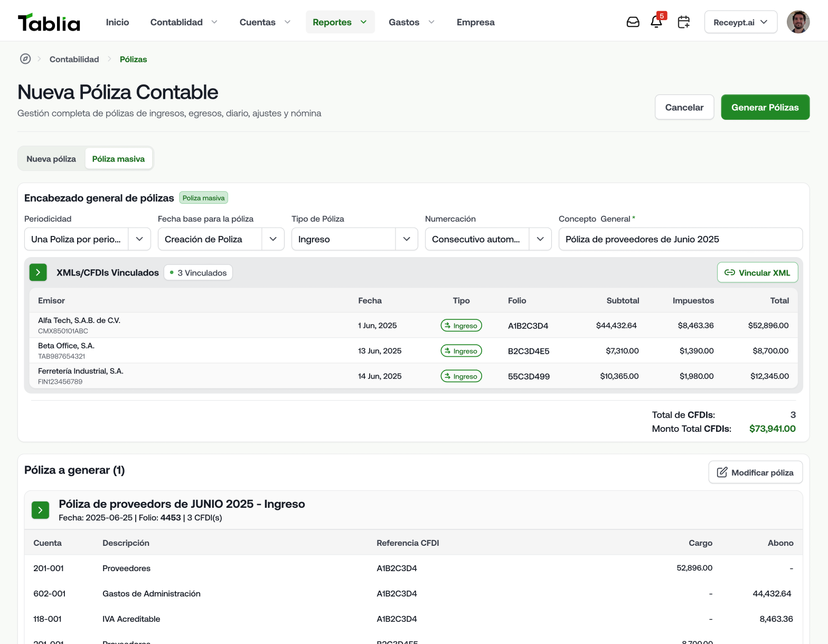Open the inbox tray icon
828x644 pixels.
coord(633,22)
